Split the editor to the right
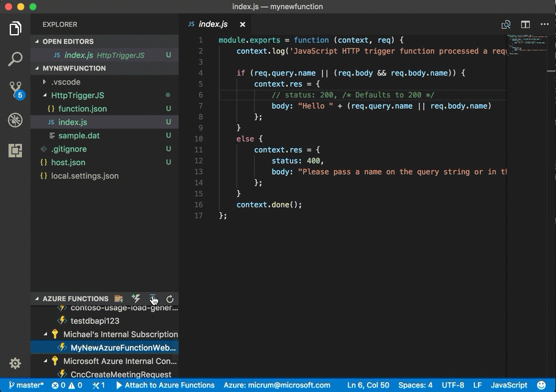Image resolution: width=556 pixels, height=392 pixels. pyautogui.click(x=525, y=24)
